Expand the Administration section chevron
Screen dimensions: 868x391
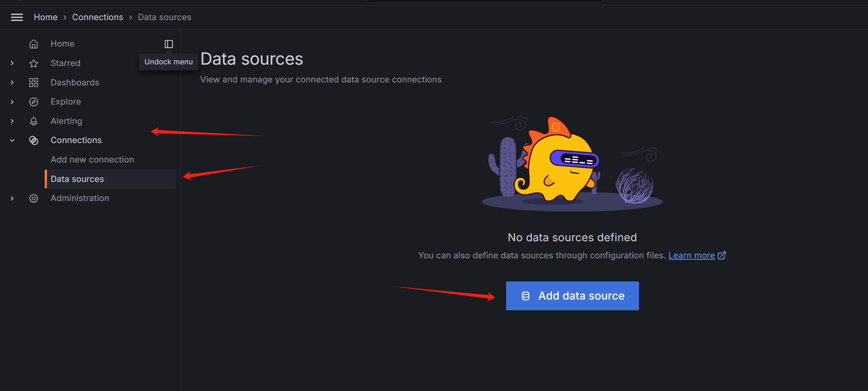point(12,198)
